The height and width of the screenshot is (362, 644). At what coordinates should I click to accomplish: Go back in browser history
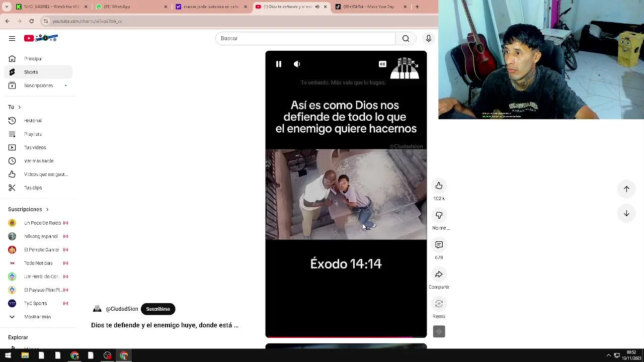pos(7,21)
